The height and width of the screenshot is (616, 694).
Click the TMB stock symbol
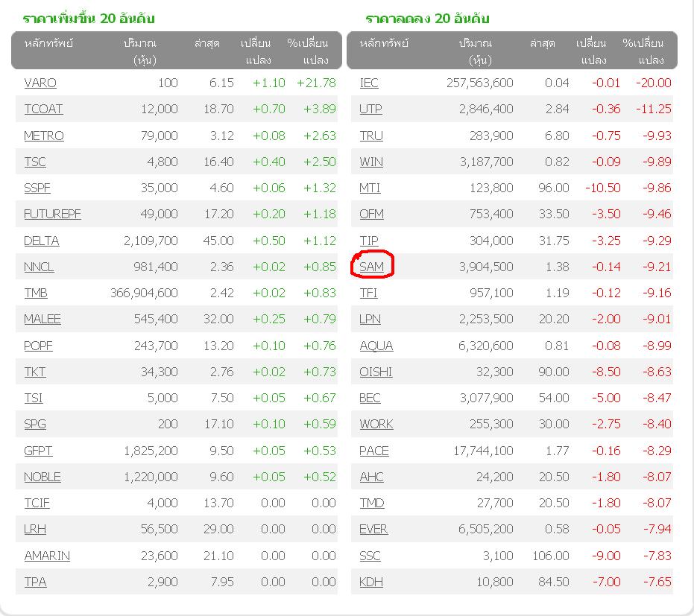[x=36, y=293]
